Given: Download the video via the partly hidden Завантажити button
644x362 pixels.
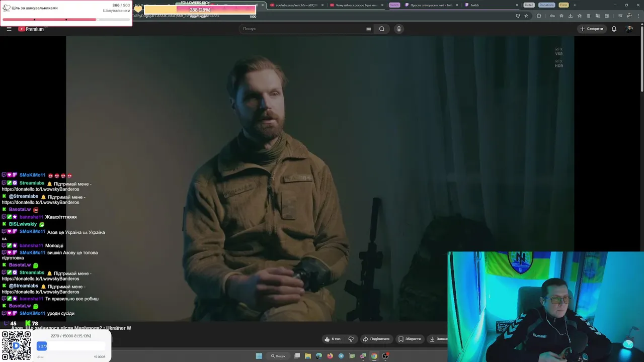Looking at the screenshot, I should 438,339.
